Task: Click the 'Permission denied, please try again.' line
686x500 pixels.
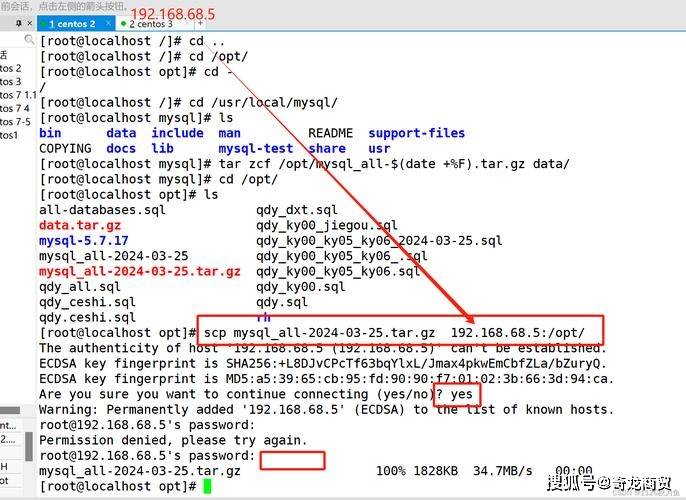Action: [x=173, y=441]
